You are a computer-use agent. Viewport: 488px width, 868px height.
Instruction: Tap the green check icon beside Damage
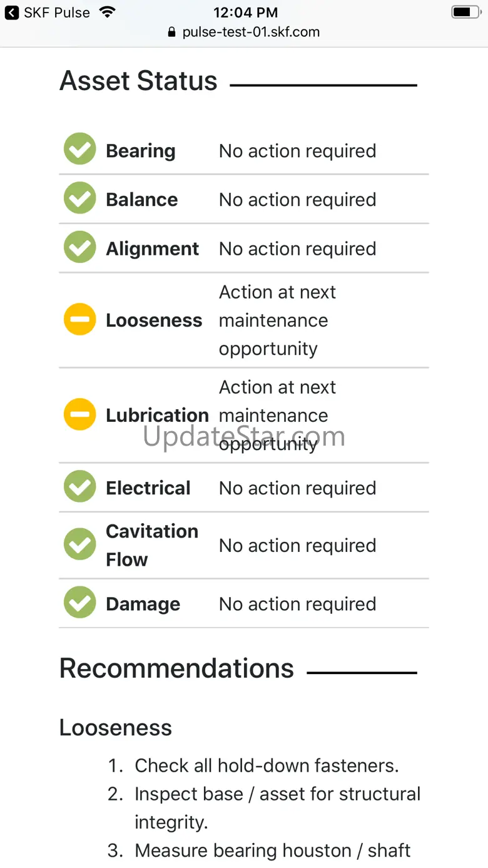tap(80, 602)
